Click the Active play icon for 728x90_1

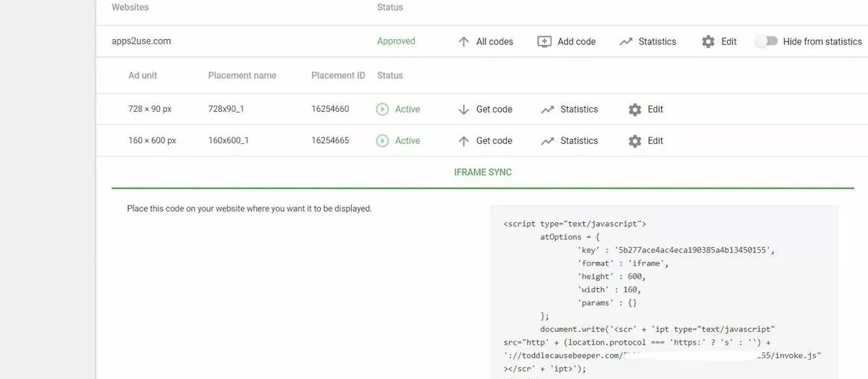point(383,110)
